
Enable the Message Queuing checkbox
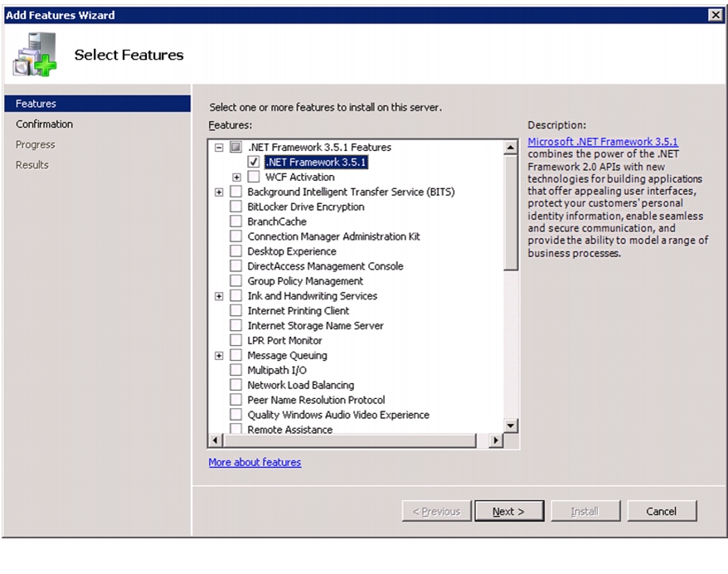(x=235, y=355)
